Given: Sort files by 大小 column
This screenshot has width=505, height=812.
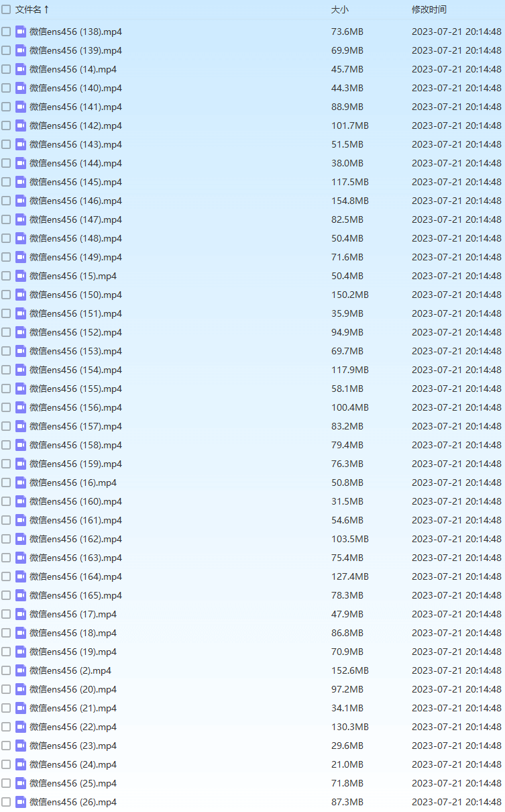Looking at the screenshot, I should 340,9.
